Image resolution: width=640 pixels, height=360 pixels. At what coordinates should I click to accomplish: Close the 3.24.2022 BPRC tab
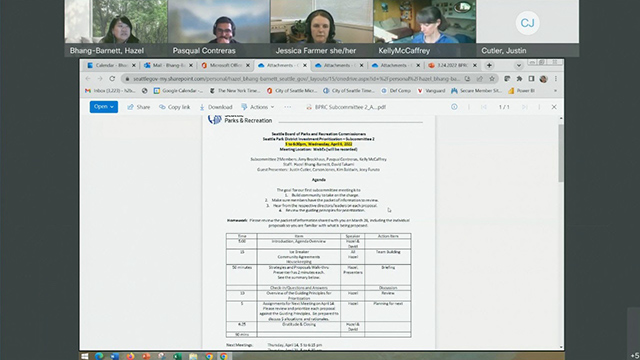tap(475, 65)
